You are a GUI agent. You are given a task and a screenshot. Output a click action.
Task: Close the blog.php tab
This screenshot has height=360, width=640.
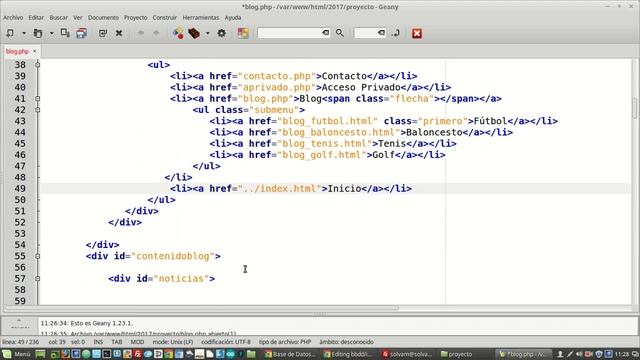click(35, 51)
